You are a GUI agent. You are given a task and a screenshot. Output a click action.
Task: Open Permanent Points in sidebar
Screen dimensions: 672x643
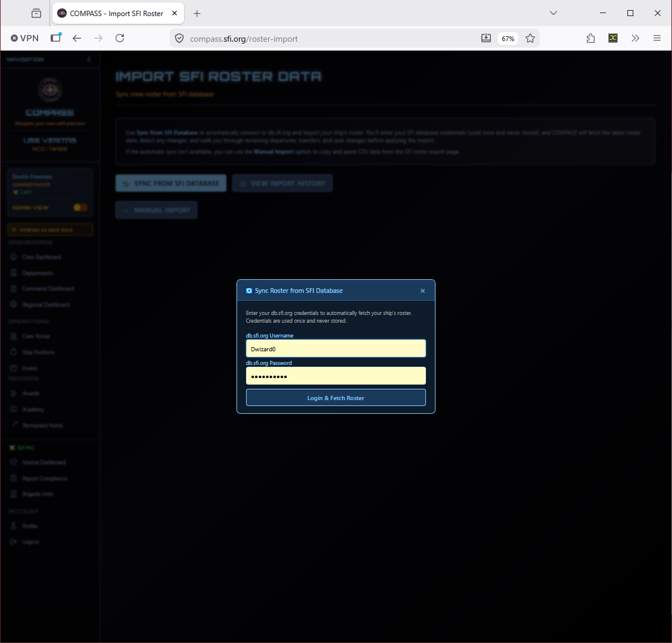tap(42, 425)
